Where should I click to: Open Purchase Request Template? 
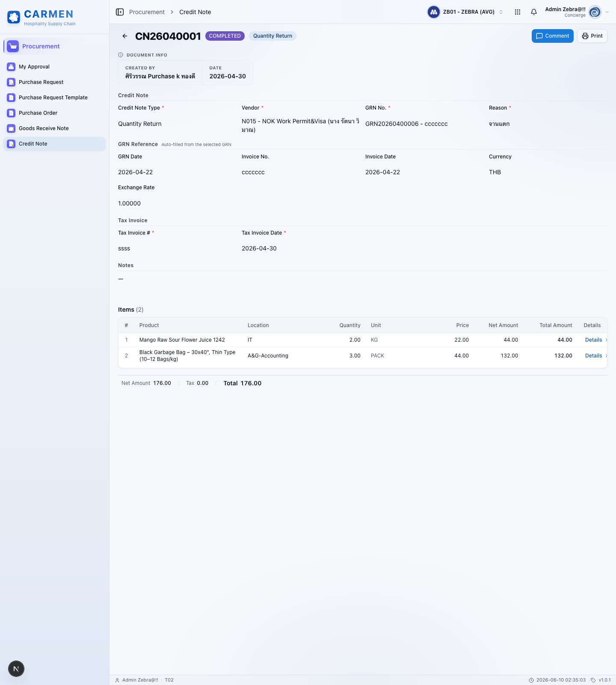click(55, 98)
